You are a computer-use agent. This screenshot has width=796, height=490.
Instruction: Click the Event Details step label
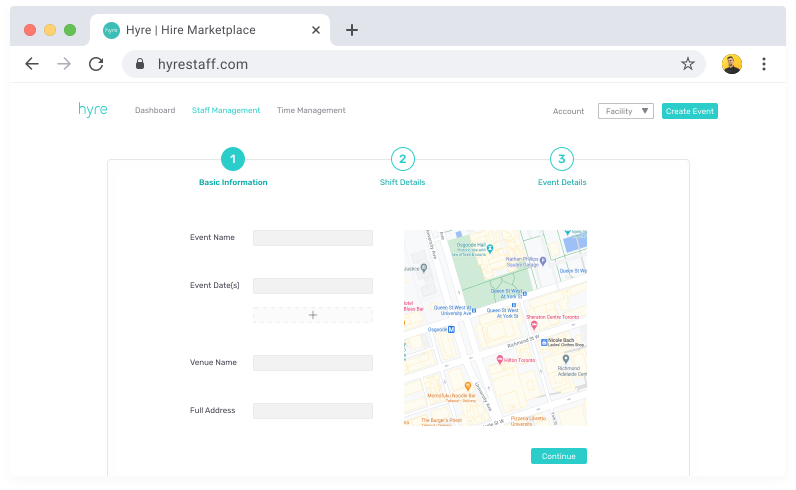[x=562, y=182]
